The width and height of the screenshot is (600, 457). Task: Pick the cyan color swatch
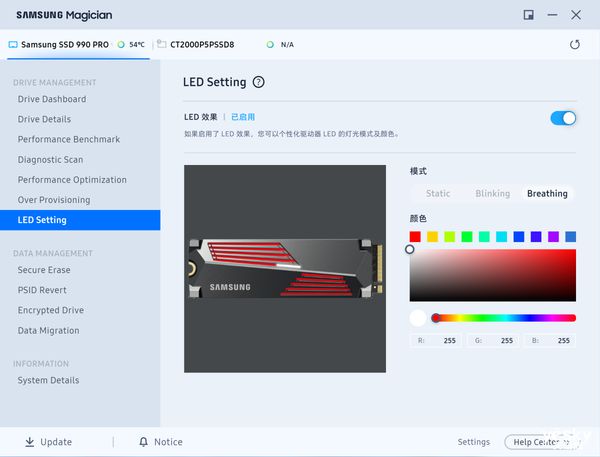pos(501,237)
